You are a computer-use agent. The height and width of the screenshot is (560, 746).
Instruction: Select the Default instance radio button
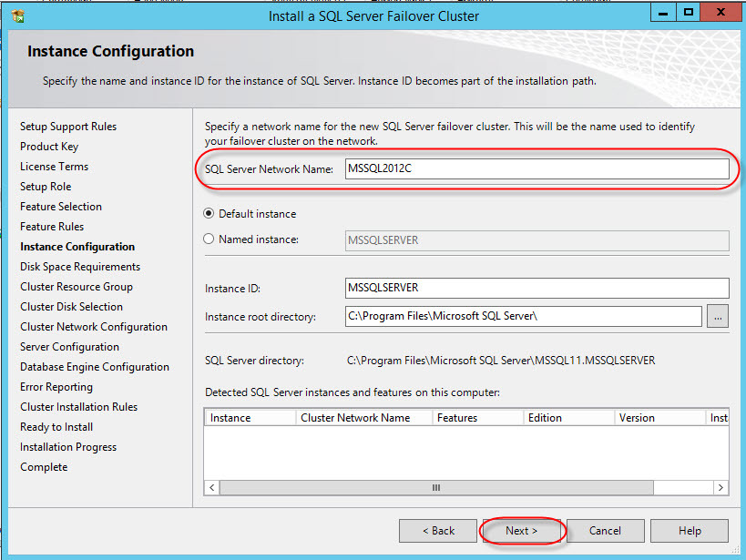(x=209, y=214)
